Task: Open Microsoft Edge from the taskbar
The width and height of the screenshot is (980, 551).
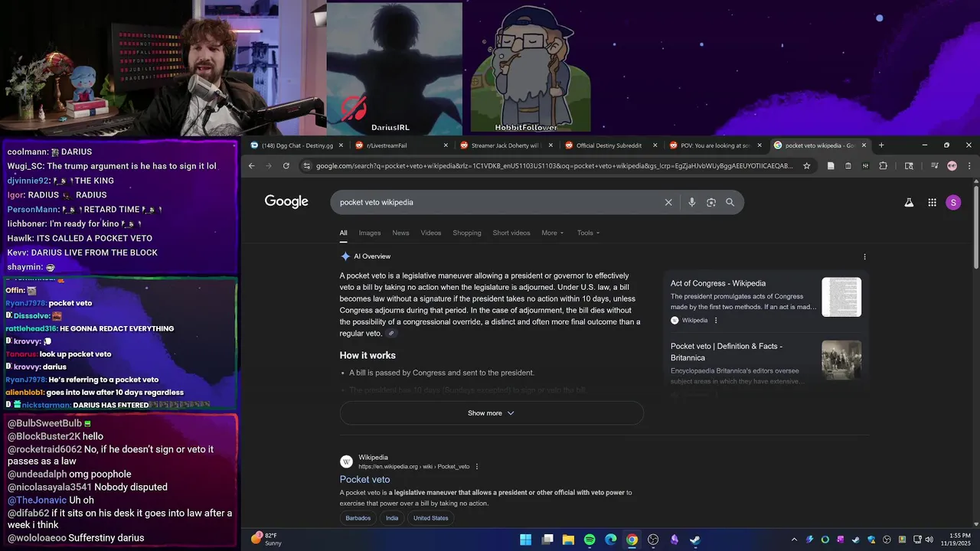Action: [611, 540]
